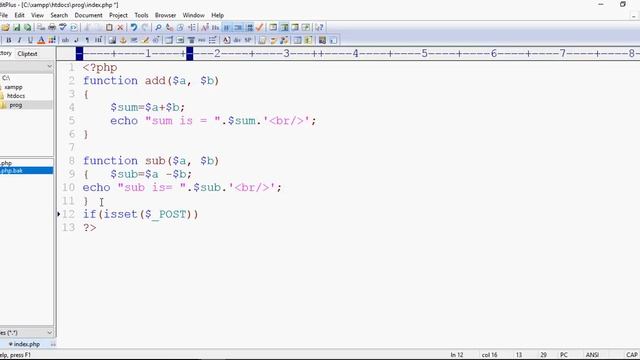Viewport: 640px width, 360px height.
Task: Click the Paste clipboard icon
Action: pos(109,27)
